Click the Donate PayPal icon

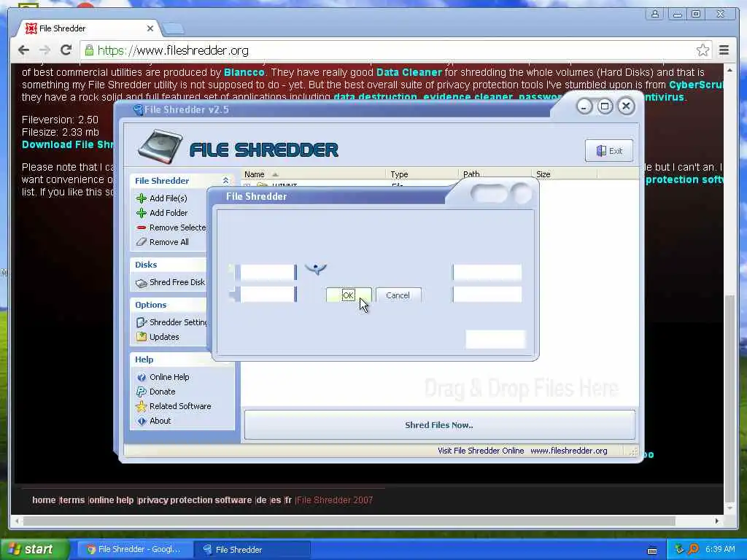(x=141, y=392)
